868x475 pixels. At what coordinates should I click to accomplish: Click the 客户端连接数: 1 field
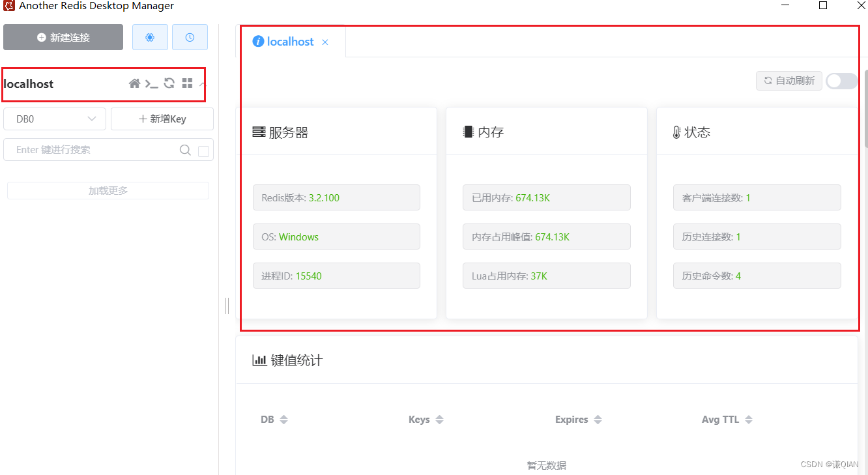pyautogui.click(x=757, y=197)
